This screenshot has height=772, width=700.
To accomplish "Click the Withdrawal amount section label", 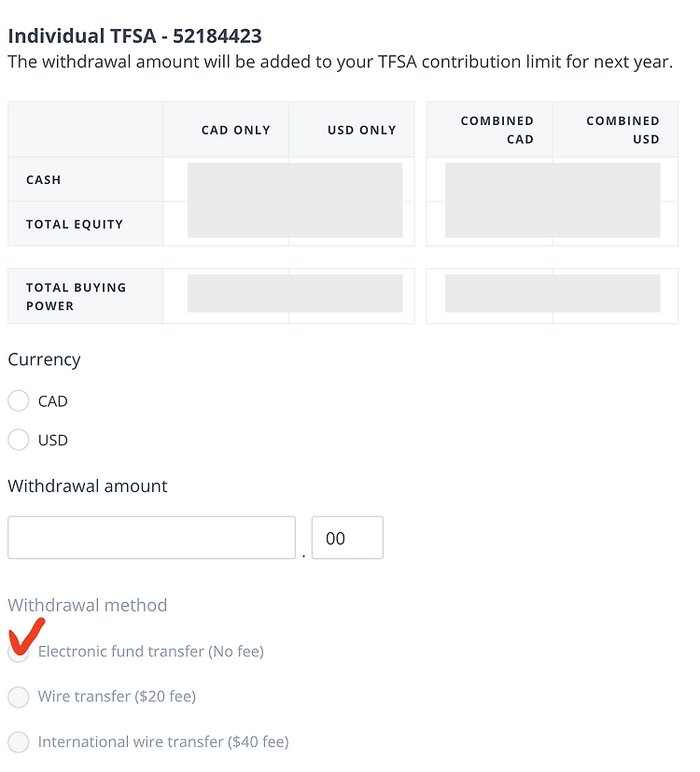I will [88, 486].
